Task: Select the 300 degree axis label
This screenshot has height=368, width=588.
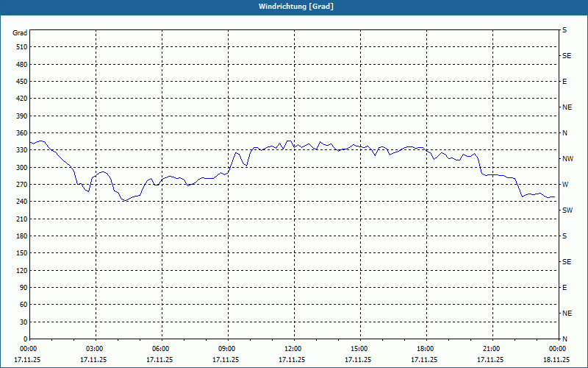Action: [x=22, y=168]
